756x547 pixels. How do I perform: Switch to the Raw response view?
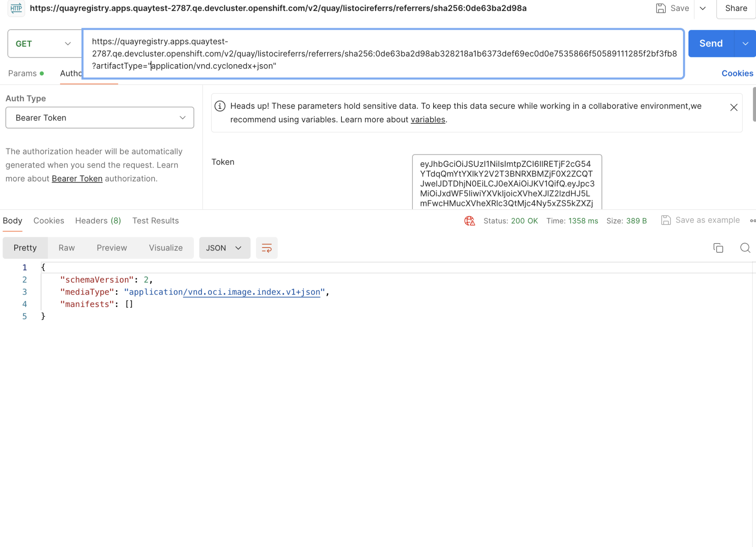[x=66, y=248]
